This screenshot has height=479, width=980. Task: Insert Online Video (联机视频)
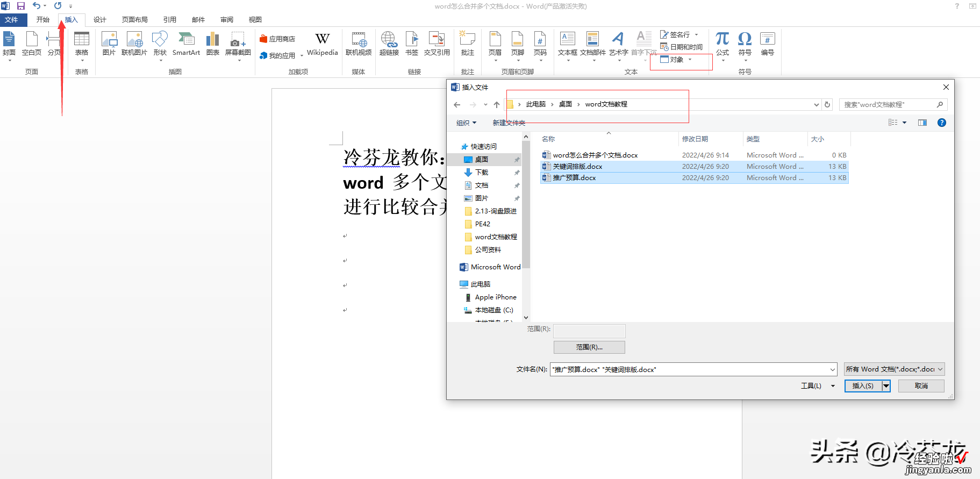point(359,44)
